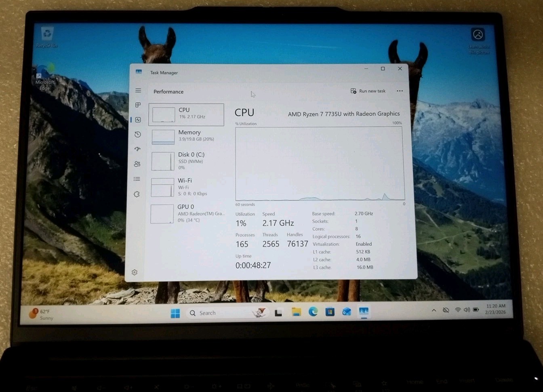Open Startup apps sidebar icon
Screen dimensions: 543x392
[x=138, y=149]
